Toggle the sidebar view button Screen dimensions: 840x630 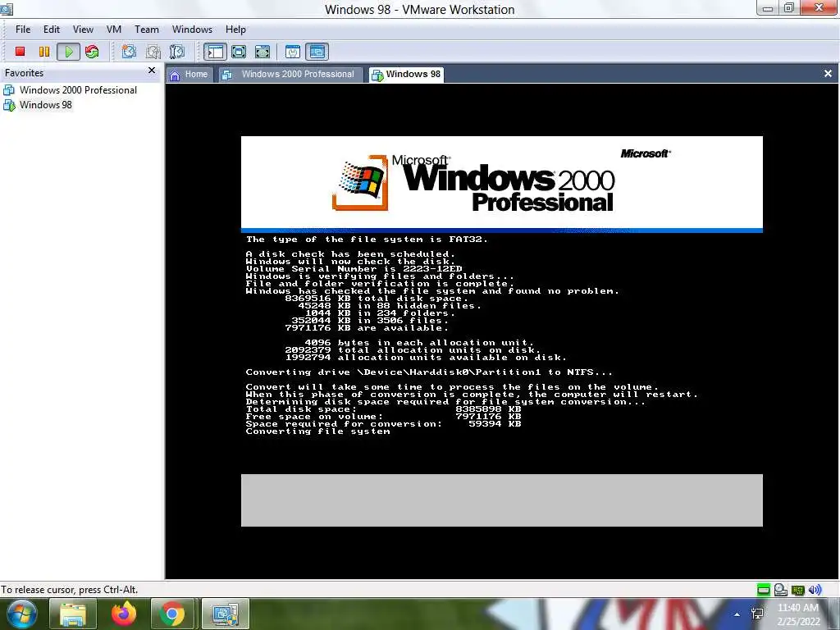(215, 52)
